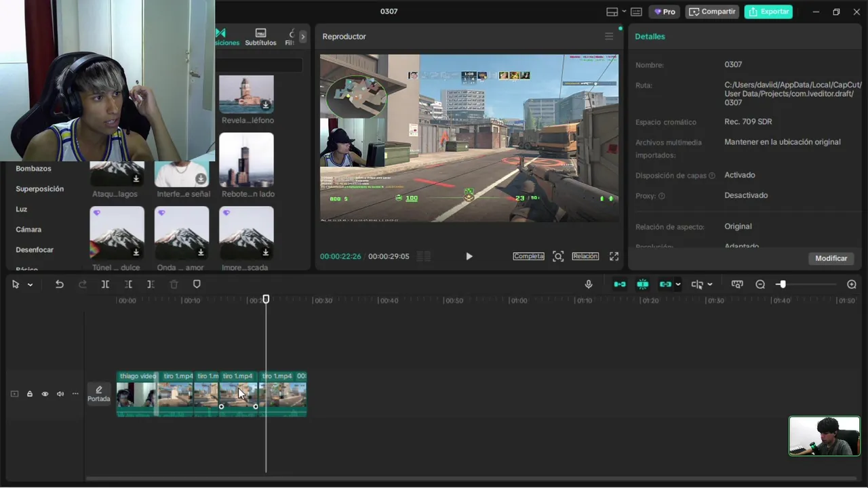Select the Superposición transition category
The image size is (868, 488).
[x=40, y=188]
